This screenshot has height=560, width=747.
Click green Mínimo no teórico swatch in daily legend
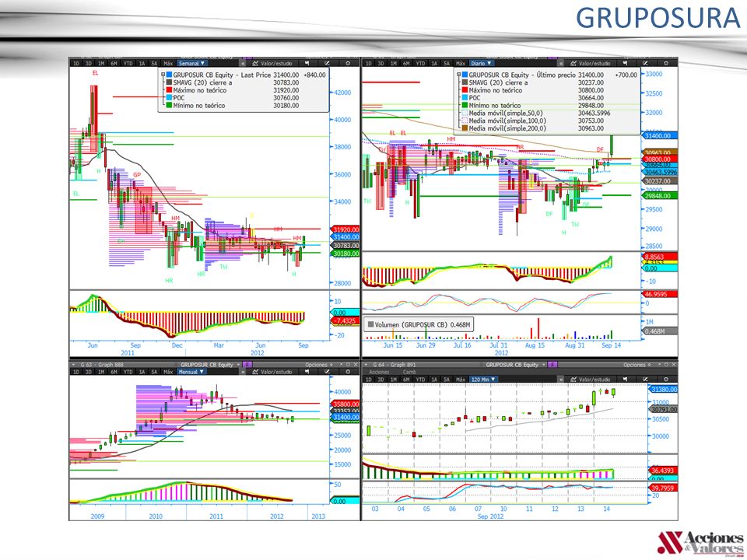465,105
